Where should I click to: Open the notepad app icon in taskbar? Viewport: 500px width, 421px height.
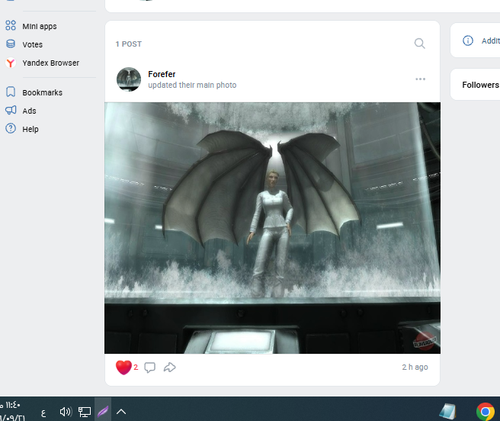447,412
